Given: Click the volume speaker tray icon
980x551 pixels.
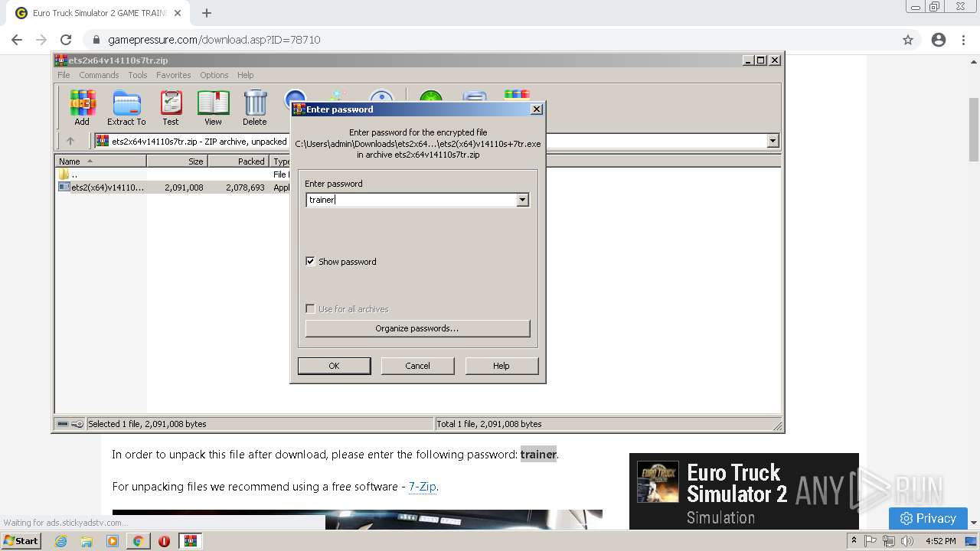Looking at the screenshot, I should click(x=907, y=541).
